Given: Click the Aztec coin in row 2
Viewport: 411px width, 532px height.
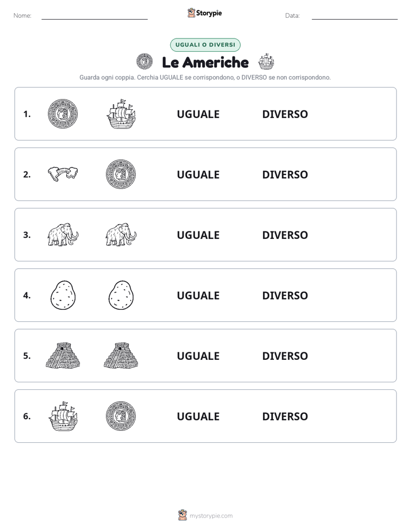Looking at the screenshot, I should tap(121, 174).
